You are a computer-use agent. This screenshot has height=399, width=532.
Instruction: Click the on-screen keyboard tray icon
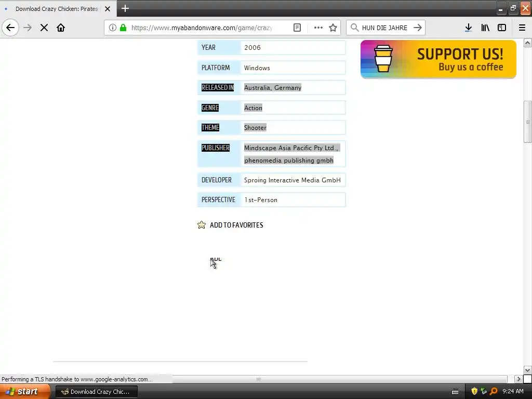tap(455, 392)
